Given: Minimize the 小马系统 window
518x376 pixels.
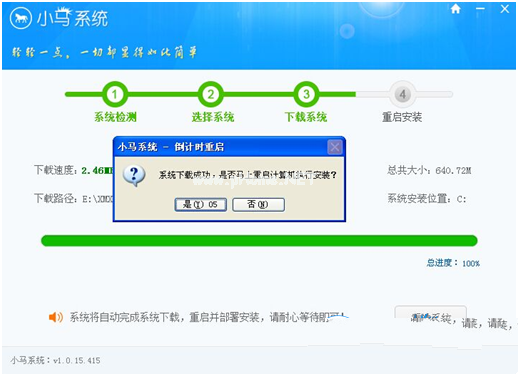Looking at the screenshot, I should [480, 9].
